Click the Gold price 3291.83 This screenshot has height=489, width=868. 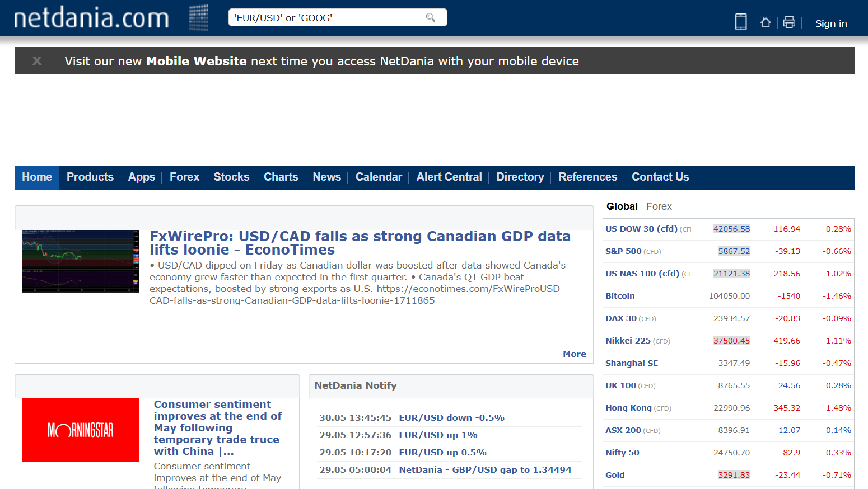pos(734,475)
